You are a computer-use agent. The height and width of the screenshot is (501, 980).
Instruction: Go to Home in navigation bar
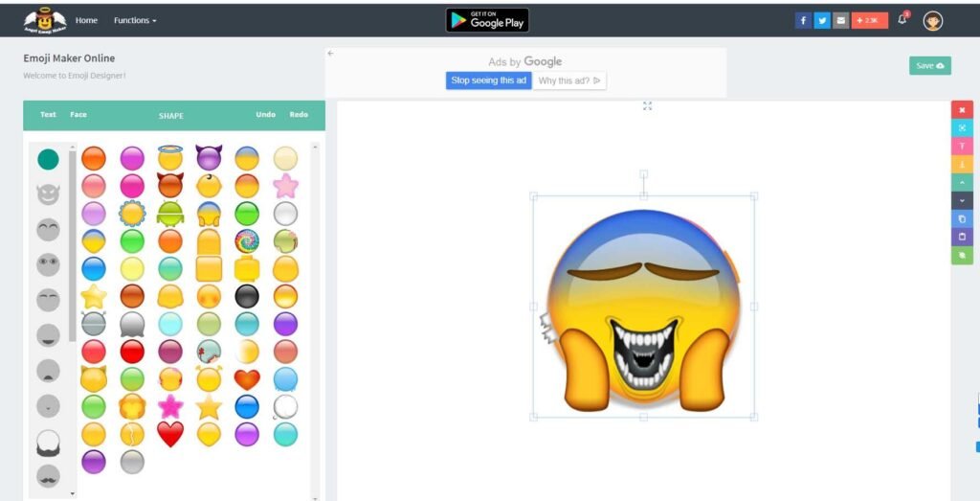(x=86, y=21)
